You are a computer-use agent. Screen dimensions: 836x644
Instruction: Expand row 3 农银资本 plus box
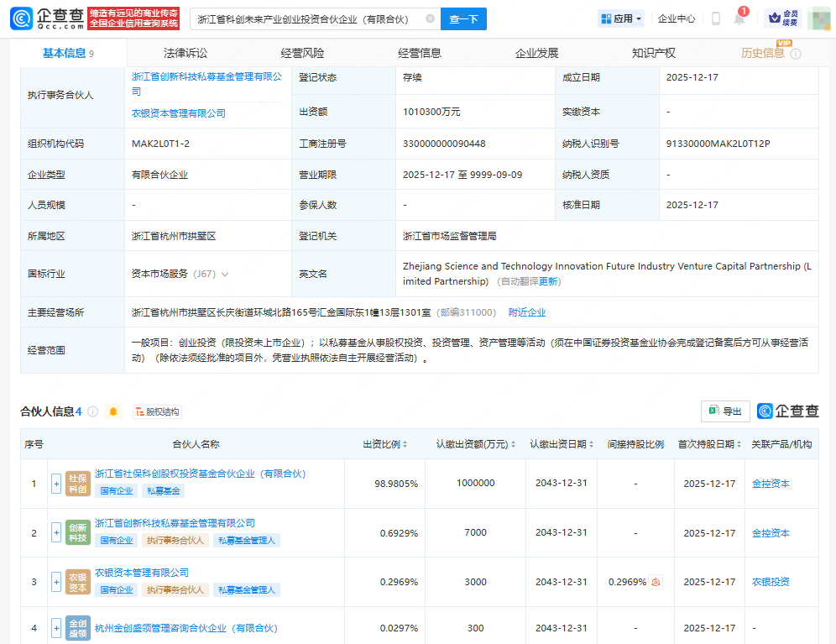[56, 582]
